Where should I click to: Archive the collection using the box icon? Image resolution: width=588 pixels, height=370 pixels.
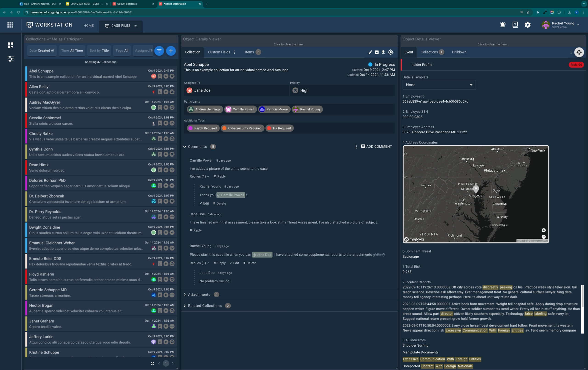[x=377, y=52]
